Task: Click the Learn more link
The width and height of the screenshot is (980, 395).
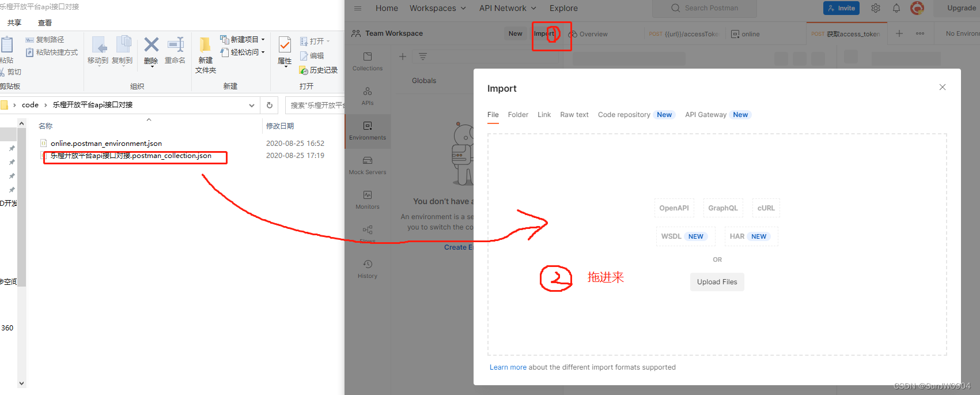Action: pyautogui.click(x=508, y=367)
